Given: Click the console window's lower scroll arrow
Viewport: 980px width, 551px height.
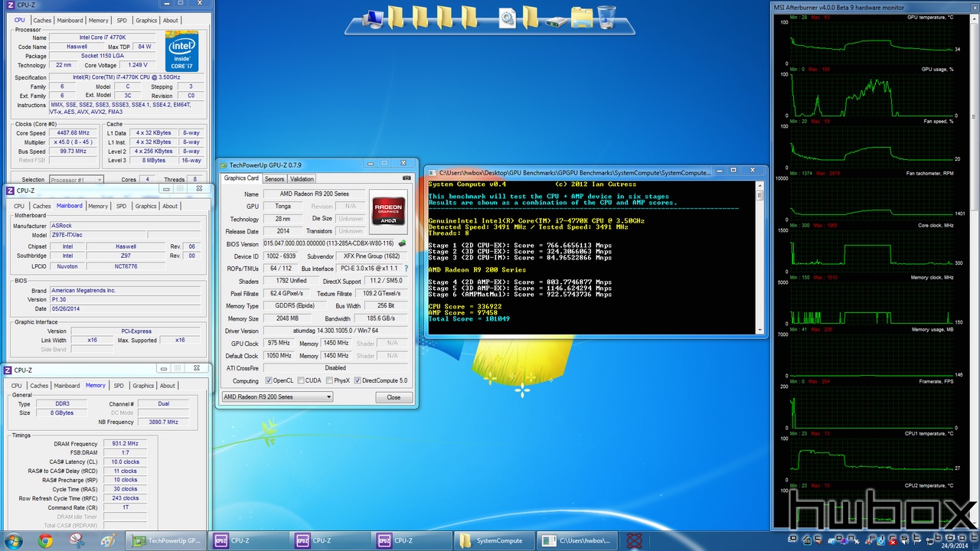Looking at the screenshot, I should click(x=759, y=330).
